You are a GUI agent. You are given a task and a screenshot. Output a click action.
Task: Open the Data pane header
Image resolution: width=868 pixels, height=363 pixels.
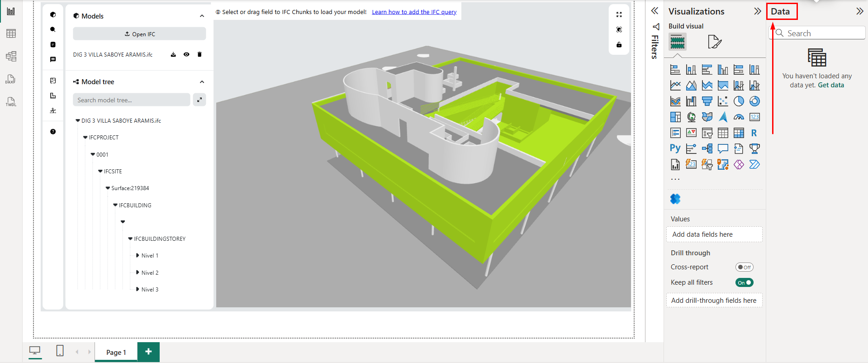780,12
